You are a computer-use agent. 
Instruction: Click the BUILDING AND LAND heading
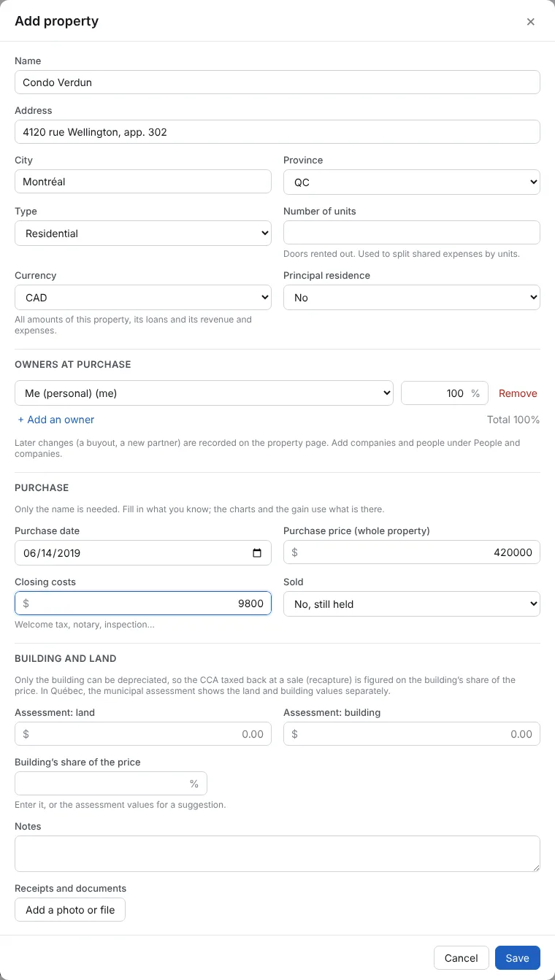pos(66,658)
